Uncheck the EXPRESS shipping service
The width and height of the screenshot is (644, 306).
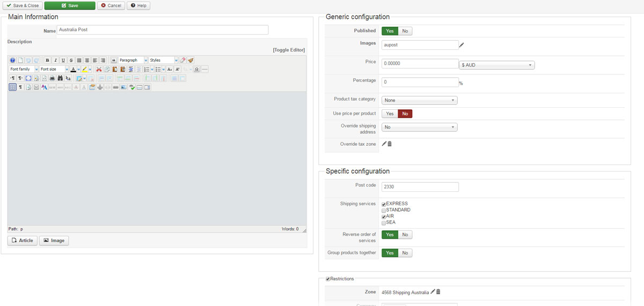point(384,204)
